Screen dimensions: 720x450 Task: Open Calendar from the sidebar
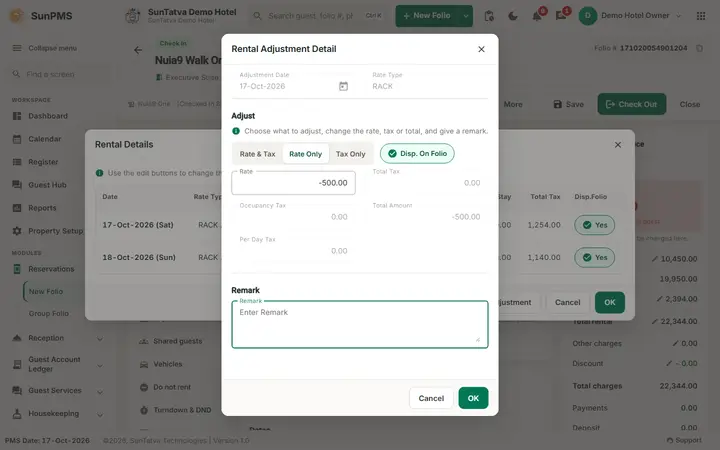(x=45, y=139)
